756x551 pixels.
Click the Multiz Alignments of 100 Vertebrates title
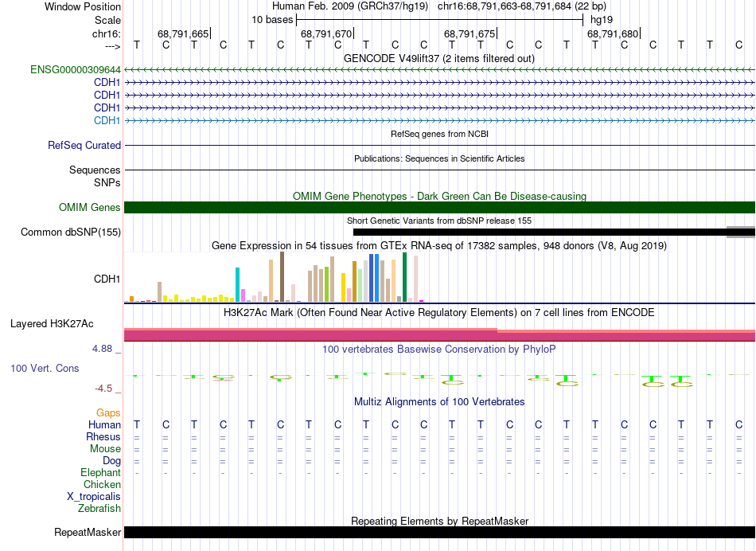(439, 402)
